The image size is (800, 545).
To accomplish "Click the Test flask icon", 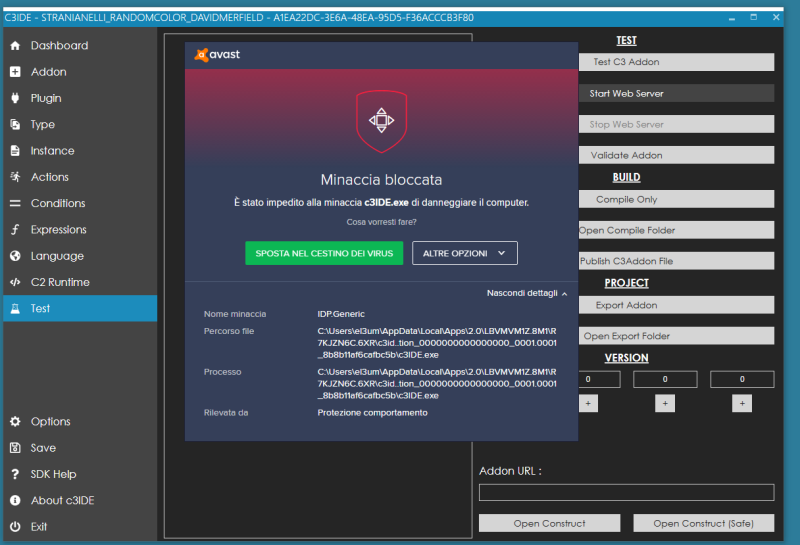I will (x=15, y=308).
